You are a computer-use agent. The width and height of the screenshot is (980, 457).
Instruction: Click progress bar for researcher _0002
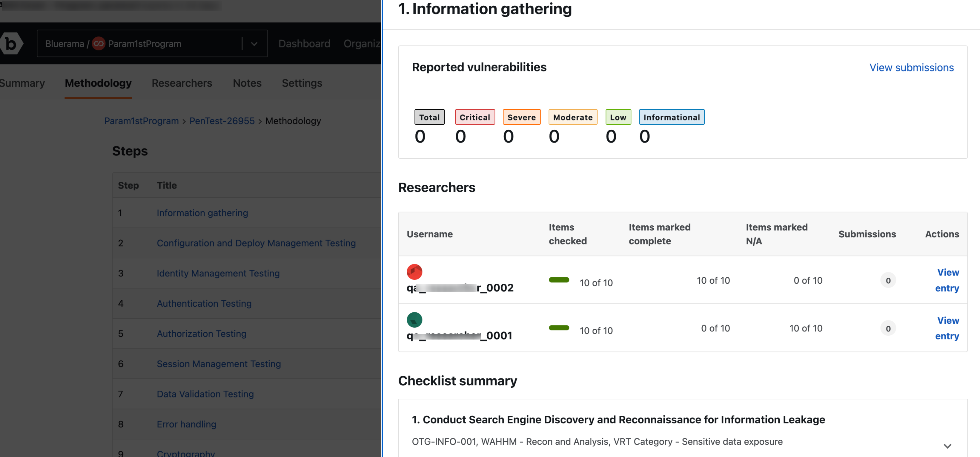[x=559, y=280]
